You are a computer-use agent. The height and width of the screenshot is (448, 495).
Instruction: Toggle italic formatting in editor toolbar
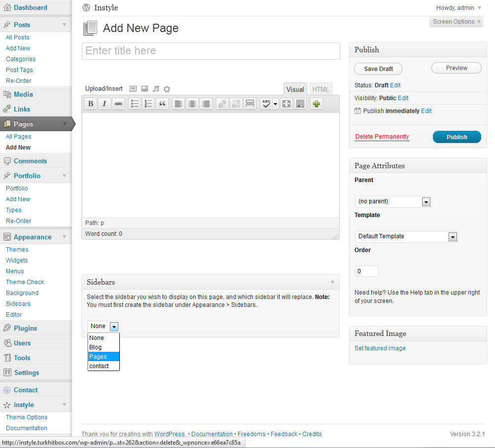[104, 104]
